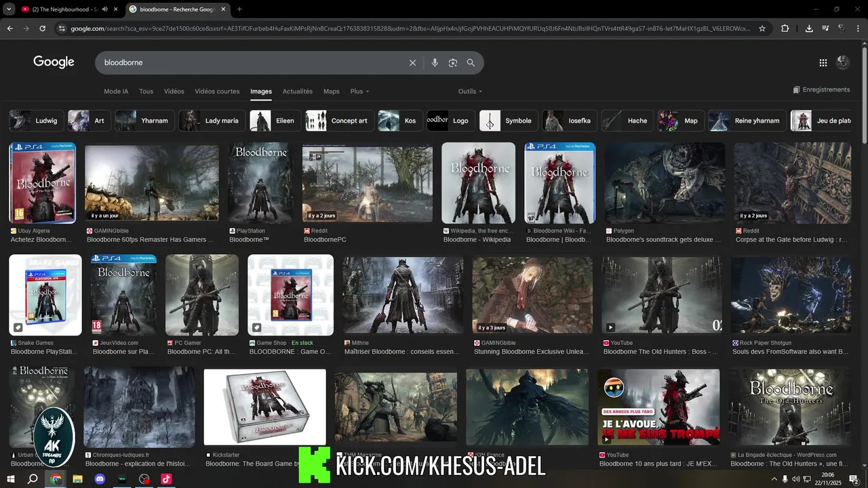Open the Google apps grid
The image size is (868, 488).
point(823,62)
